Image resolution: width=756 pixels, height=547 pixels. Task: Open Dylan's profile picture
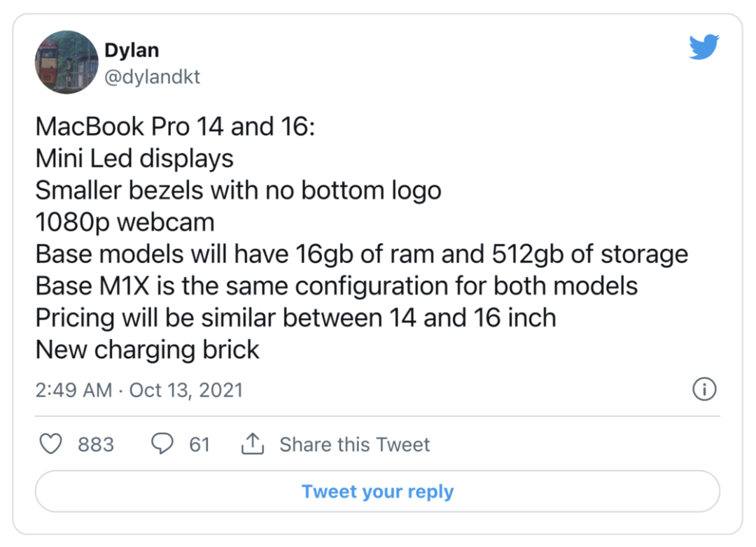(66, 62)
